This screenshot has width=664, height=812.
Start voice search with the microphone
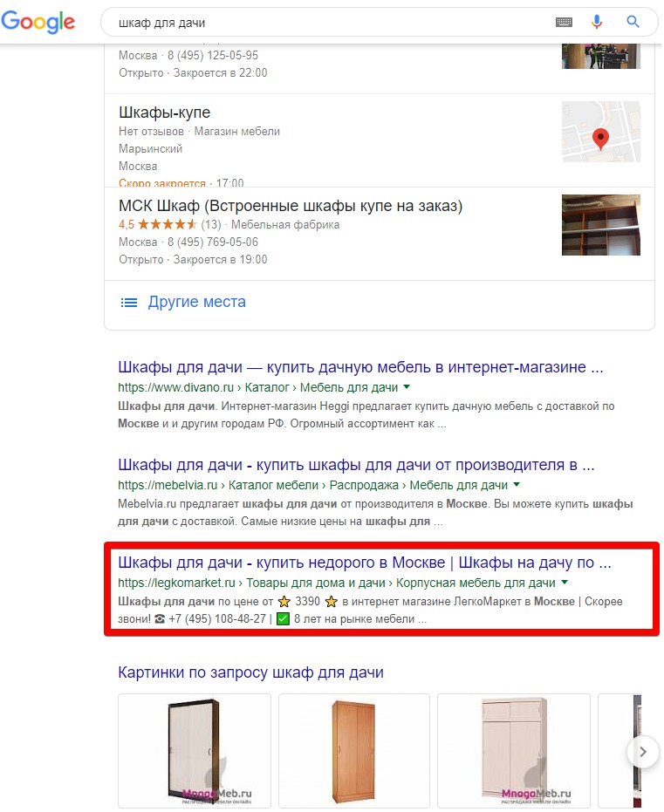point(597,22)
